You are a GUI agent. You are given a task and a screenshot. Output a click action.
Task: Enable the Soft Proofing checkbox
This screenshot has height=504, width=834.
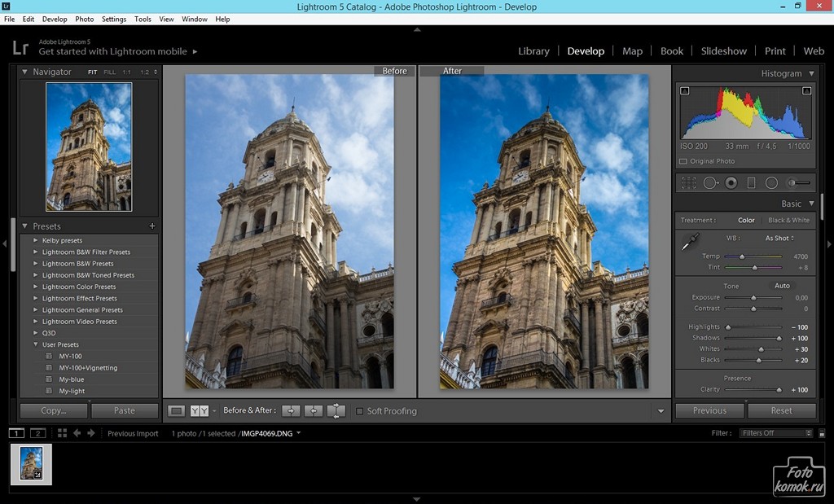[360, 411]
